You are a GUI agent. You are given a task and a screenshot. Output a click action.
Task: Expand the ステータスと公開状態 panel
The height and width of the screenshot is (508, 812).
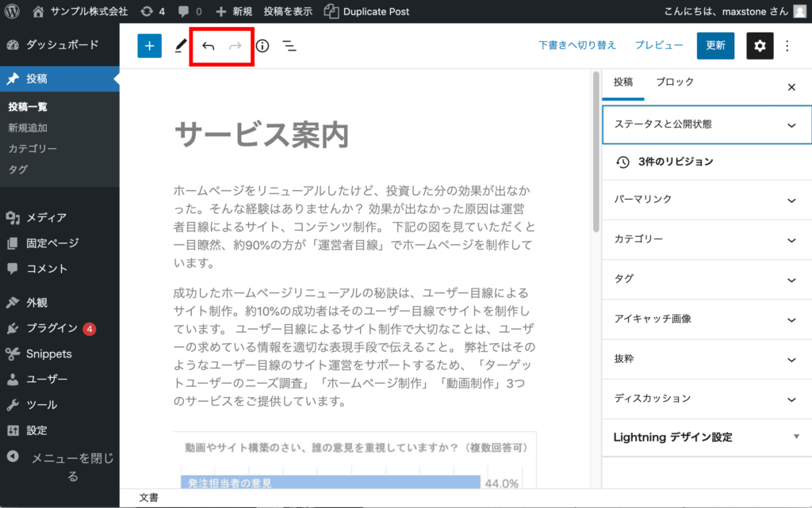(x=705, y=124)
